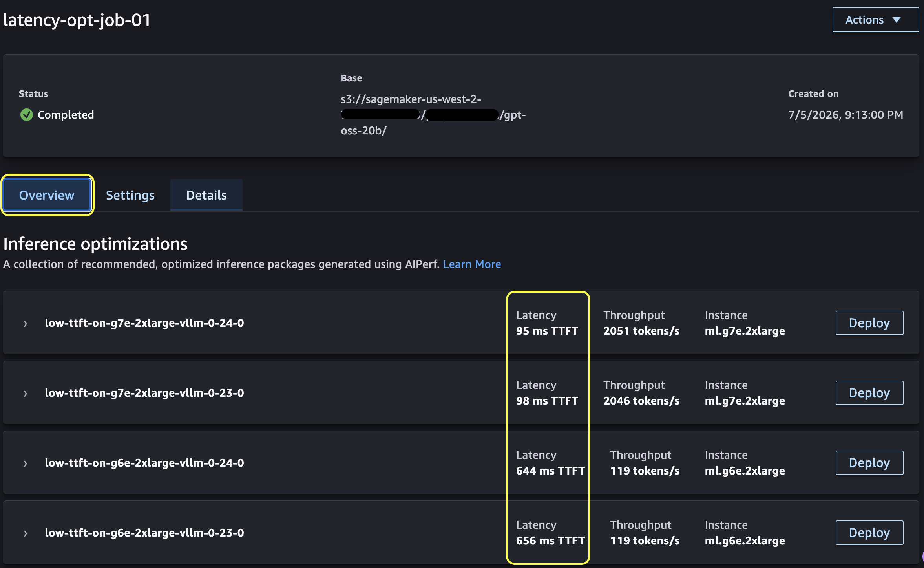924x568 pixels.
Task: Click the 656 ms TTFT latency value
Action: coord(550,541)
